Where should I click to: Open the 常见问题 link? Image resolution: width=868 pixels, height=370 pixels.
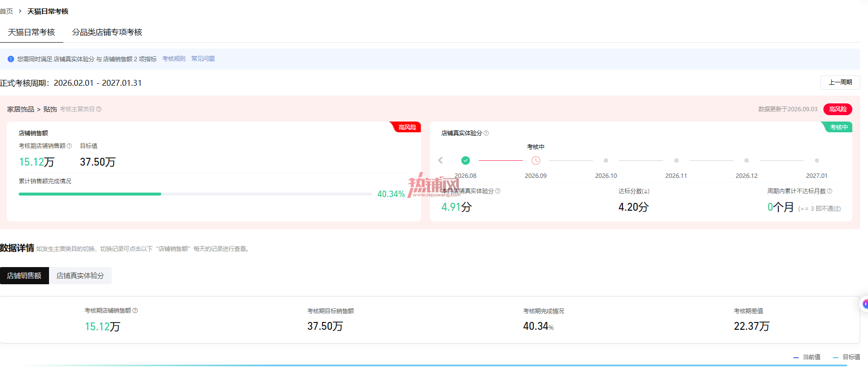tap(203, 59)
